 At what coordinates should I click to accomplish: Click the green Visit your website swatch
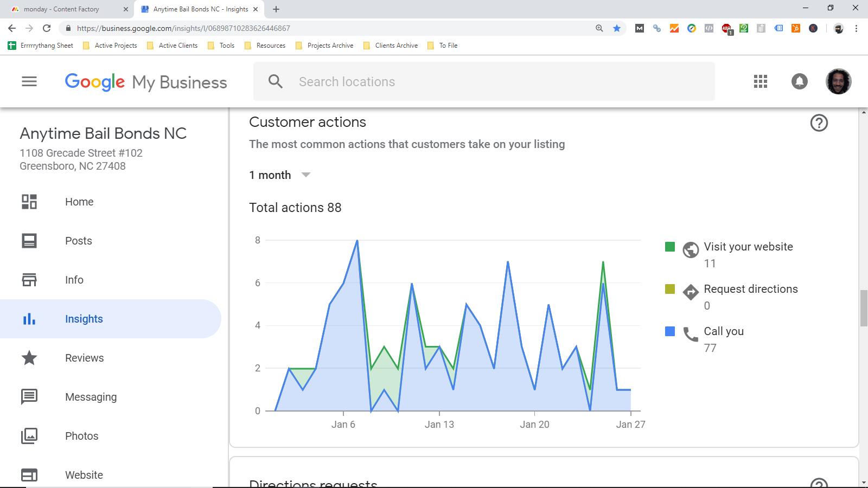click(670, 247)
